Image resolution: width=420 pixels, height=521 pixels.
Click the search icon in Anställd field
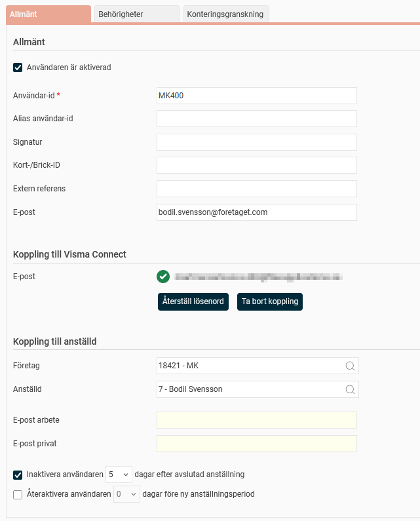(350, 389)
